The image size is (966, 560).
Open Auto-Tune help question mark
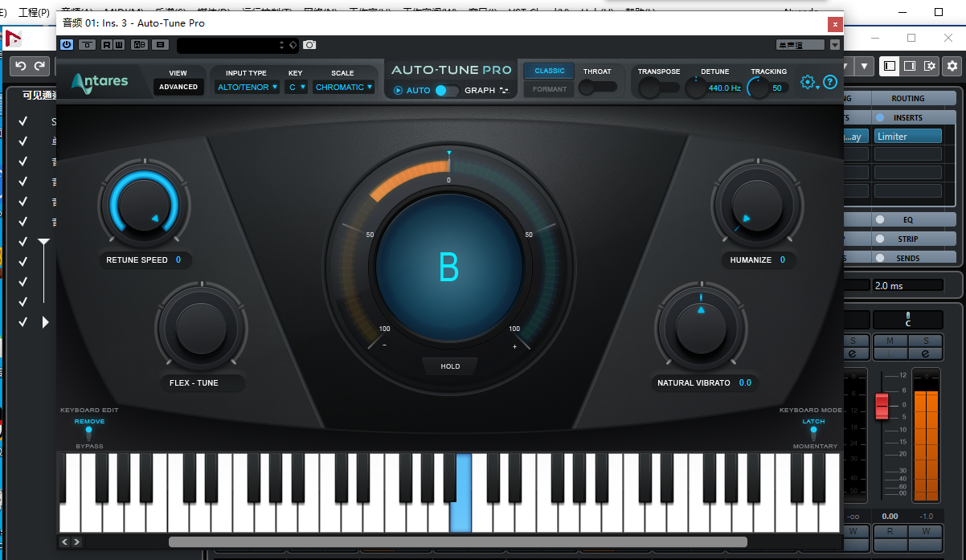coord(830,81)
